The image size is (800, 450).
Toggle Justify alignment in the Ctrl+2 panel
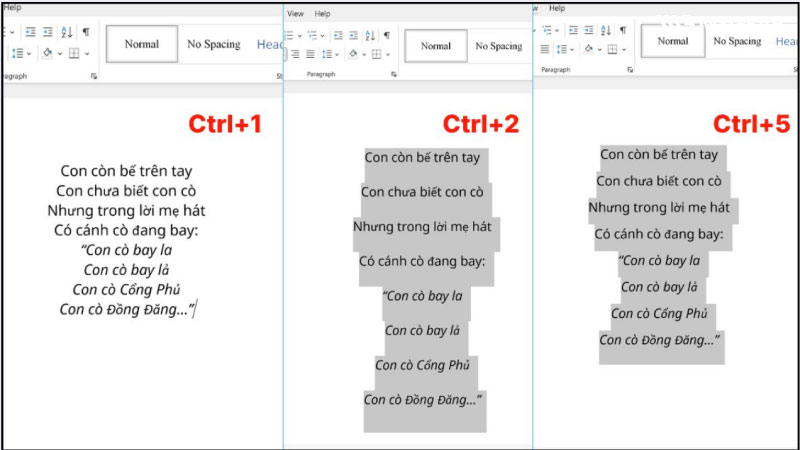tap(310, 54)
